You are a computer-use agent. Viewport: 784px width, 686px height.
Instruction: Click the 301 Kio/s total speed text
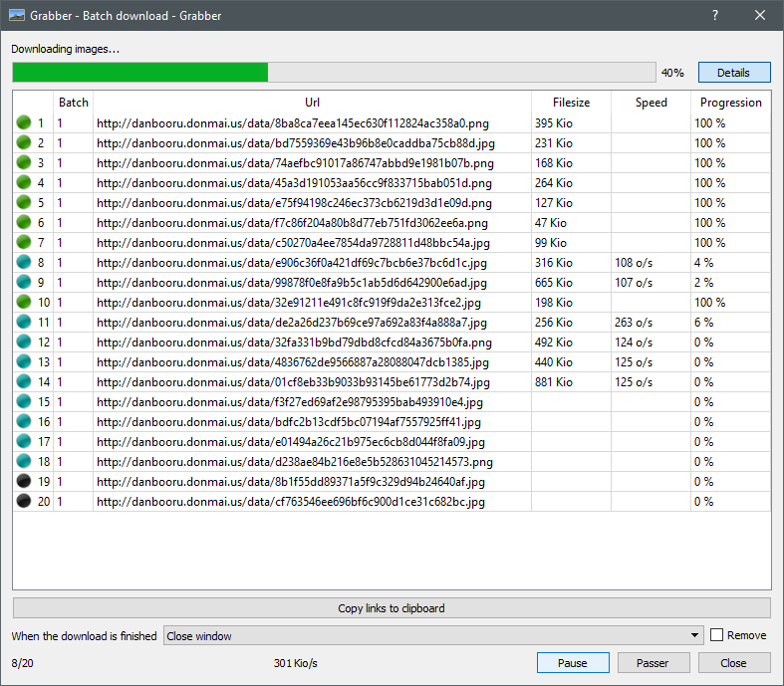[295, 663]
